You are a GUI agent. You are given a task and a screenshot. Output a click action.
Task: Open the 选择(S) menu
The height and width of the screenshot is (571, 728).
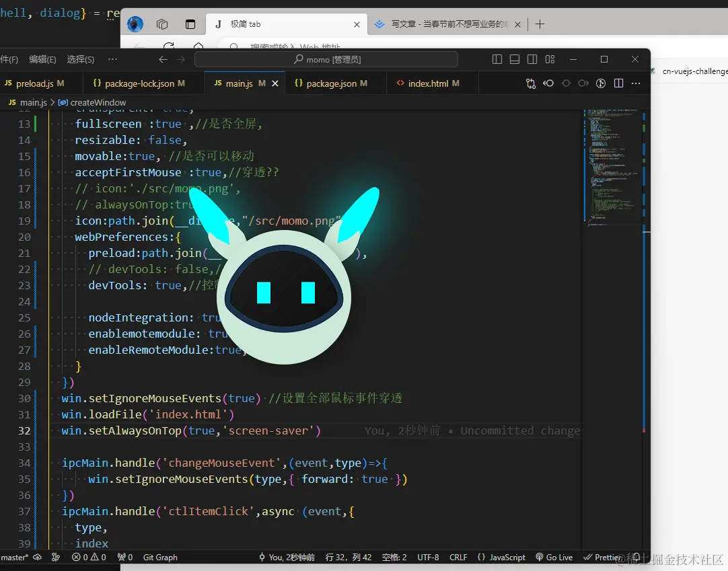tap(80, 59)
